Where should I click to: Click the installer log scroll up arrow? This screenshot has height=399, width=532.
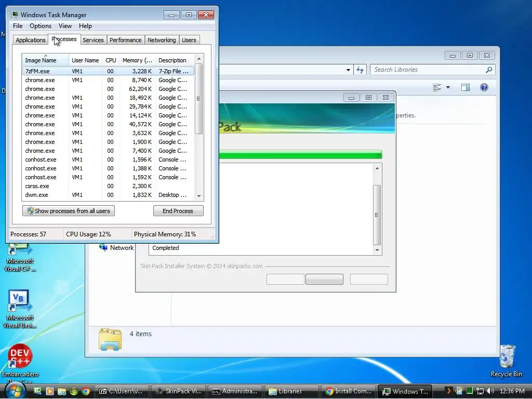coord(377,168)
